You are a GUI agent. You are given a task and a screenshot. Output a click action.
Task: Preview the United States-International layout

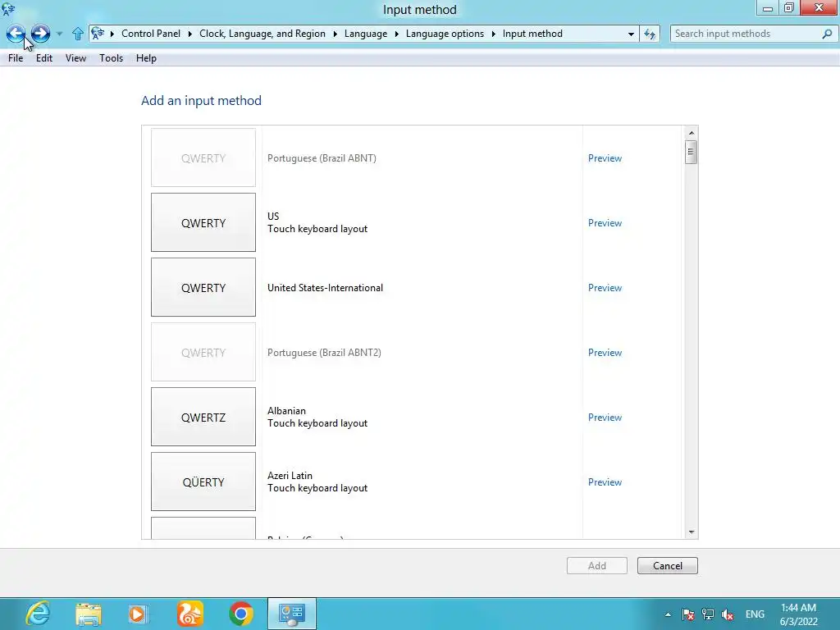[605, 288]
